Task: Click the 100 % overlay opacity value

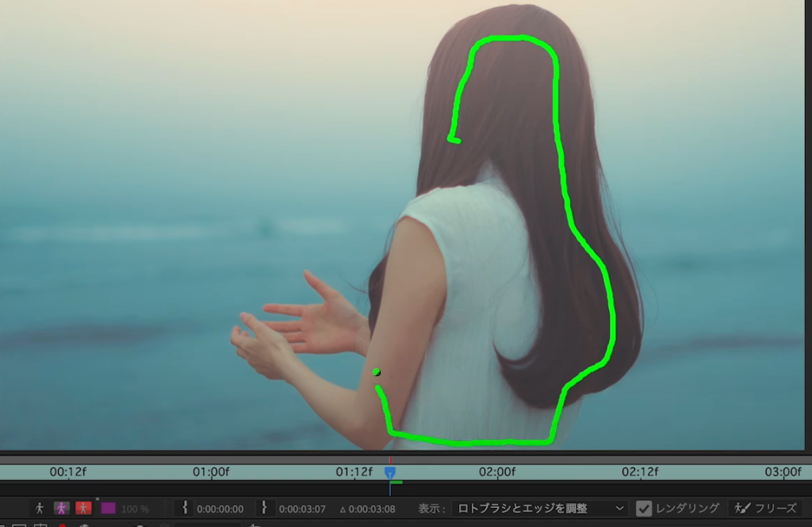Action: click(134, 509)
